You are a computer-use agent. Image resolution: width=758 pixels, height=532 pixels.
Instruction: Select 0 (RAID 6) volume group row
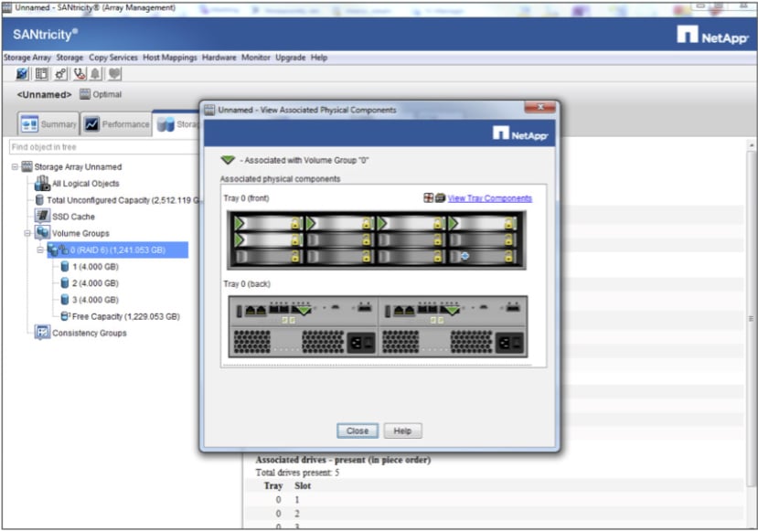[117, 250]
